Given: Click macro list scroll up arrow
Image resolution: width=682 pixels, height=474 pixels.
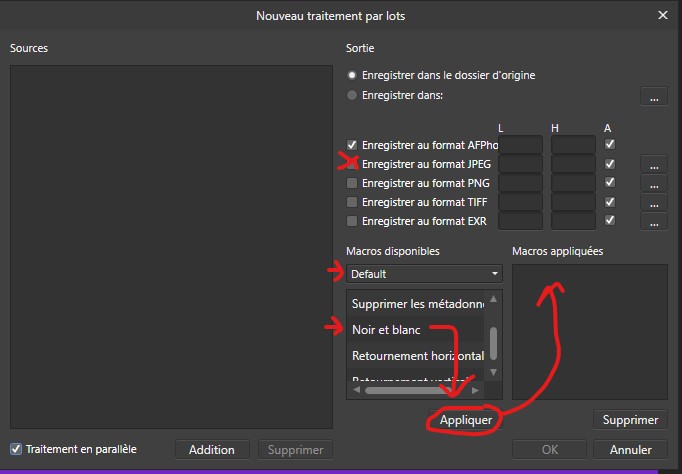Looking at the screenshot, I should 493,299.
